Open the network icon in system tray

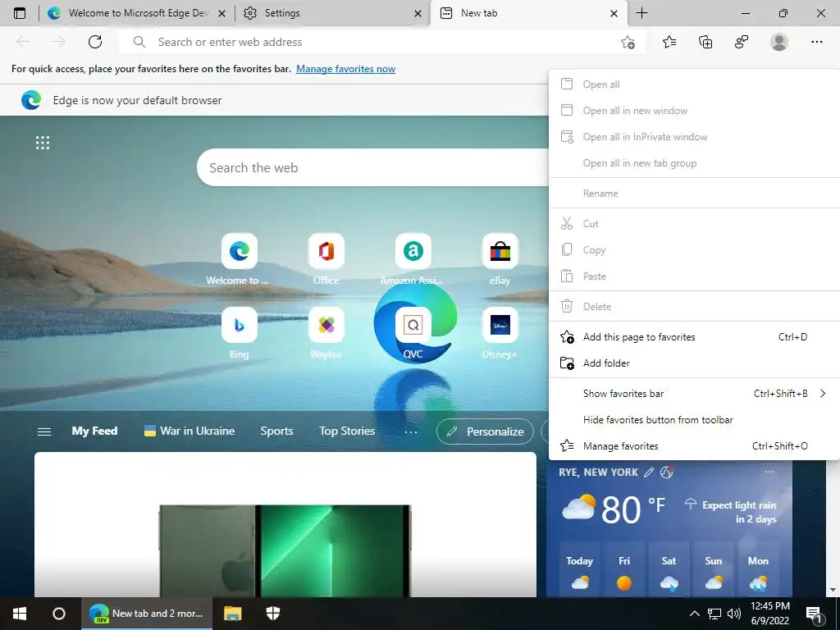click(714, 614)
